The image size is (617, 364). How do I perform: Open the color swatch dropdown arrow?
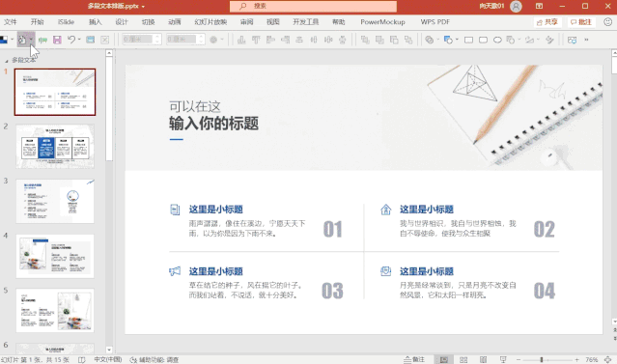click(12, 40)
